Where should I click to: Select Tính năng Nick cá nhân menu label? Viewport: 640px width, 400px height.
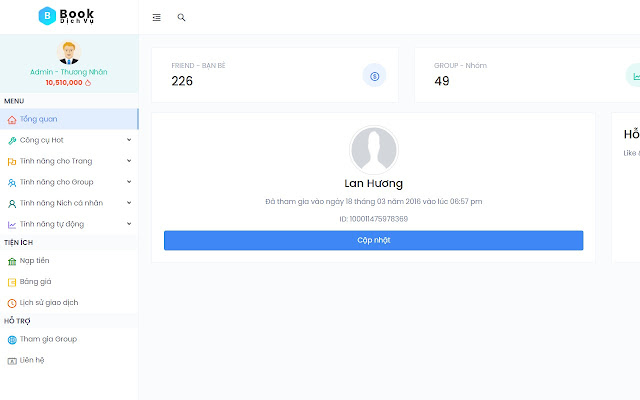61,203
